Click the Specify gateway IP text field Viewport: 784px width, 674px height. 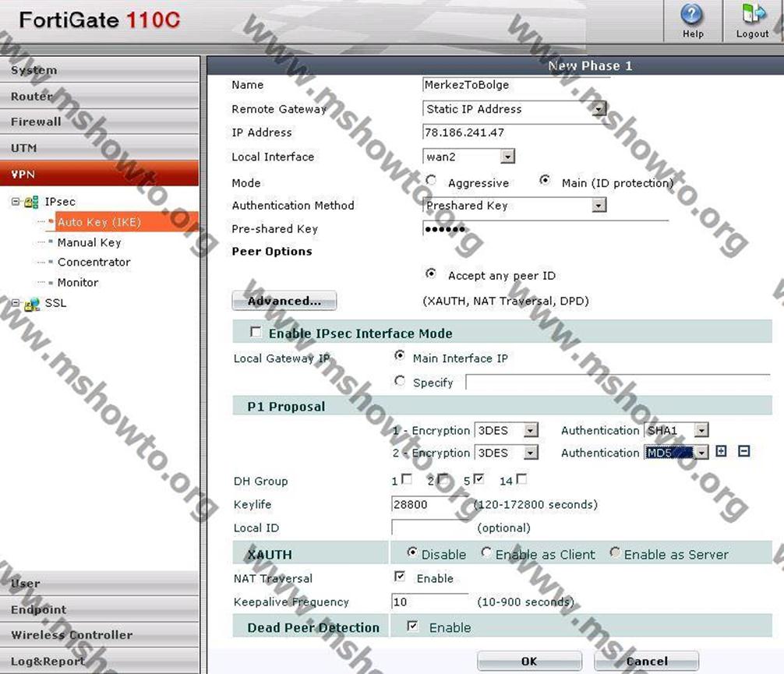click(x=618, y=383)
